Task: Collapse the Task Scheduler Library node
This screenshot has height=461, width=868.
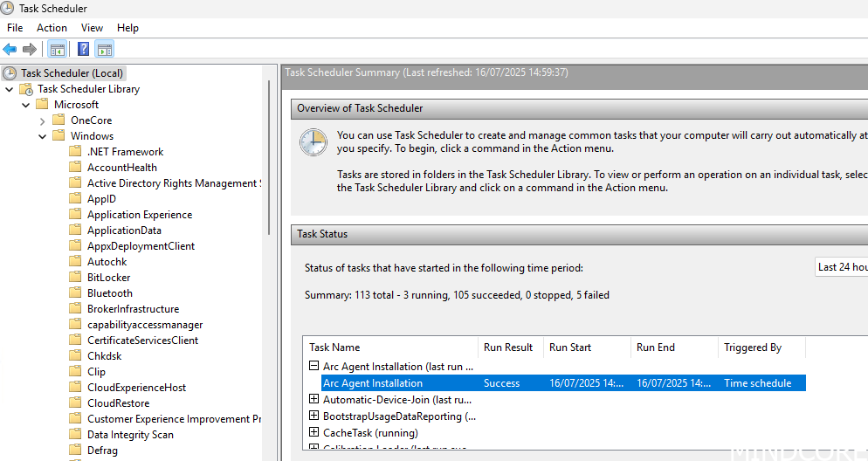Action: [9, 89]
